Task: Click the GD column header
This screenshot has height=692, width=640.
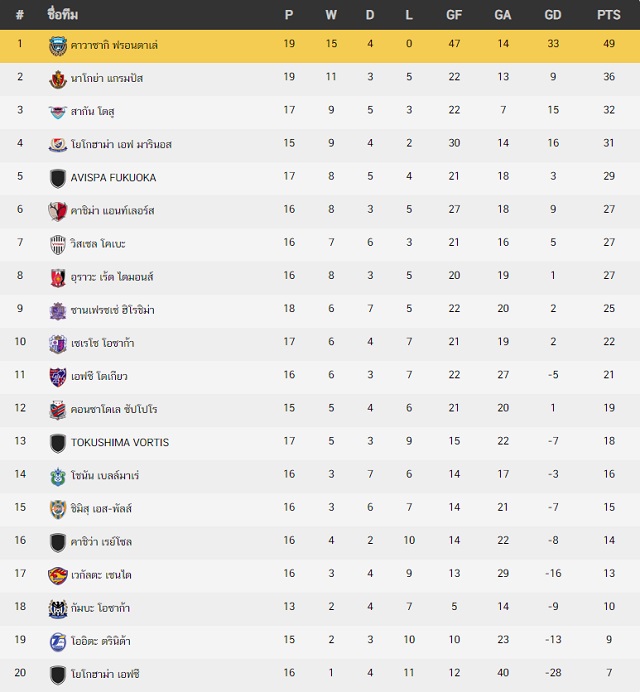Action: [x=553, y=15]
